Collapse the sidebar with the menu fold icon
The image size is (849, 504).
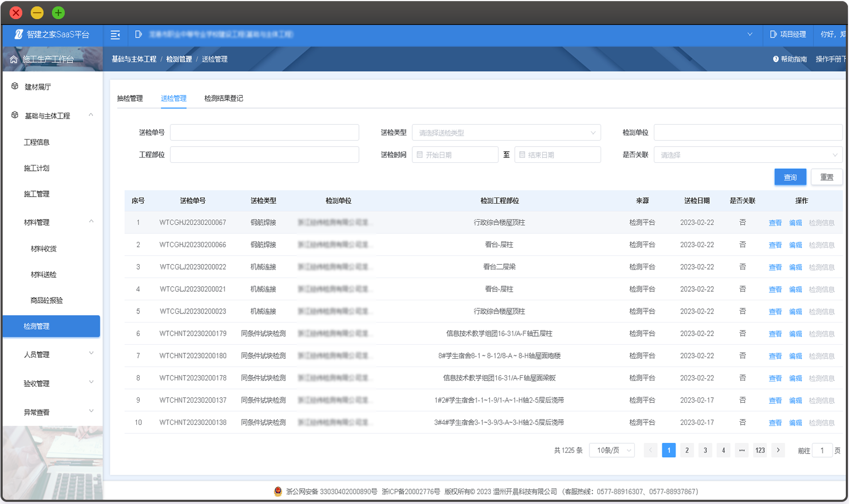pyautogui.click(x=115, y=34)
